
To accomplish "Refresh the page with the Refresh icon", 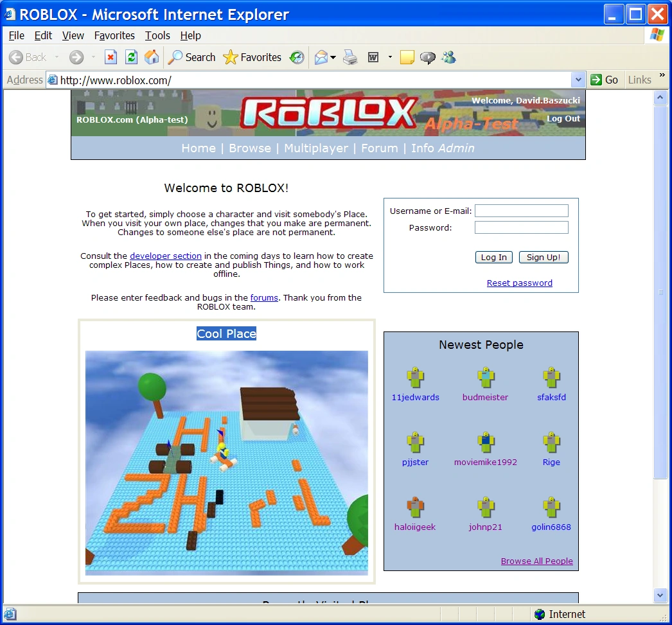I will point(131,57).
